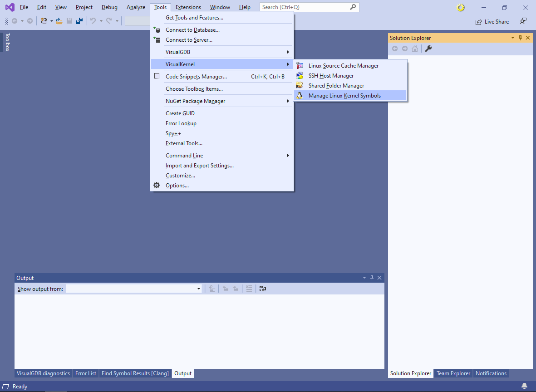Select Choose Toolbox Items
This screenshot has height=392, width=536.
pyautogui.click(x=222, y=89)
